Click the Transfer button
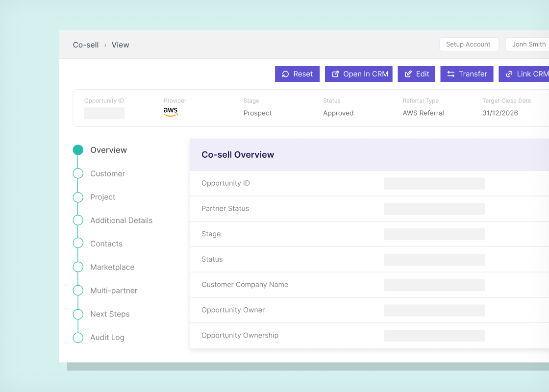The width and height of the screenshot is (549, 392). (467, 74)
